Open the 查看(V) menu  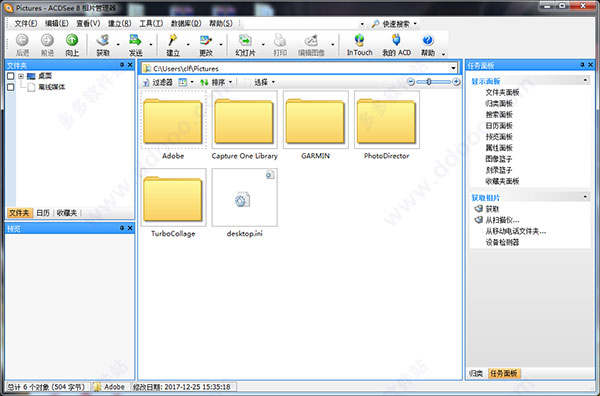pos(88,24)
